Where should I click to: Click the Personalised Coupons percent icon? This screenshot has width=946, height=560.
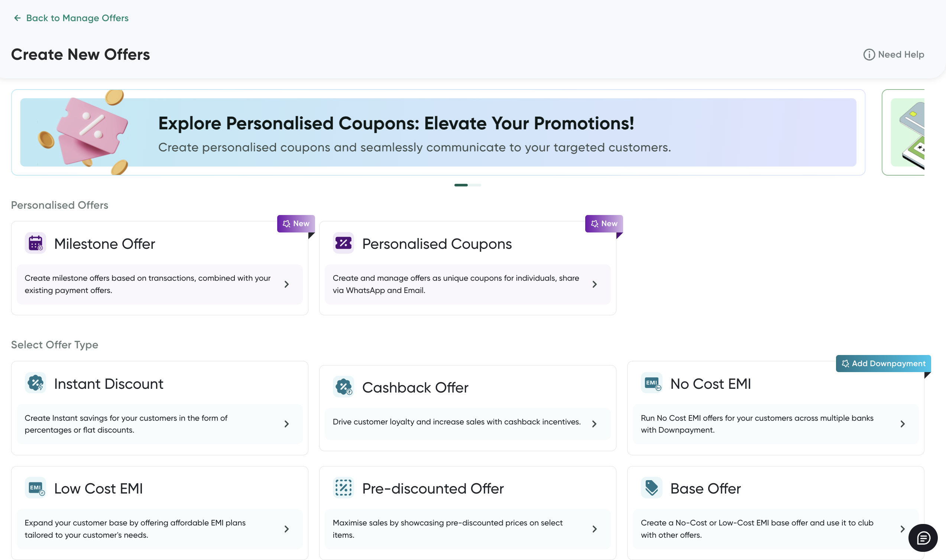pos(344,243)
